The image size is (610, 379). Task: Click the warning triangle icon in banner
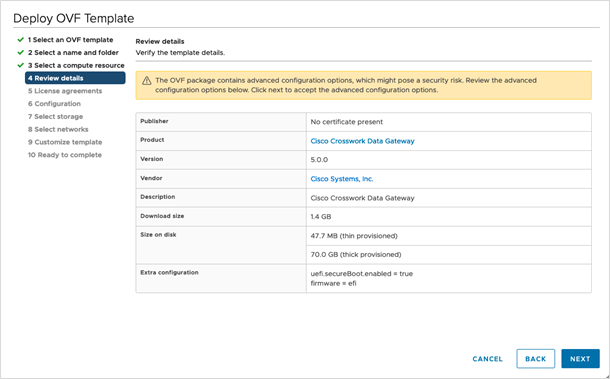[x=146, y=81]
